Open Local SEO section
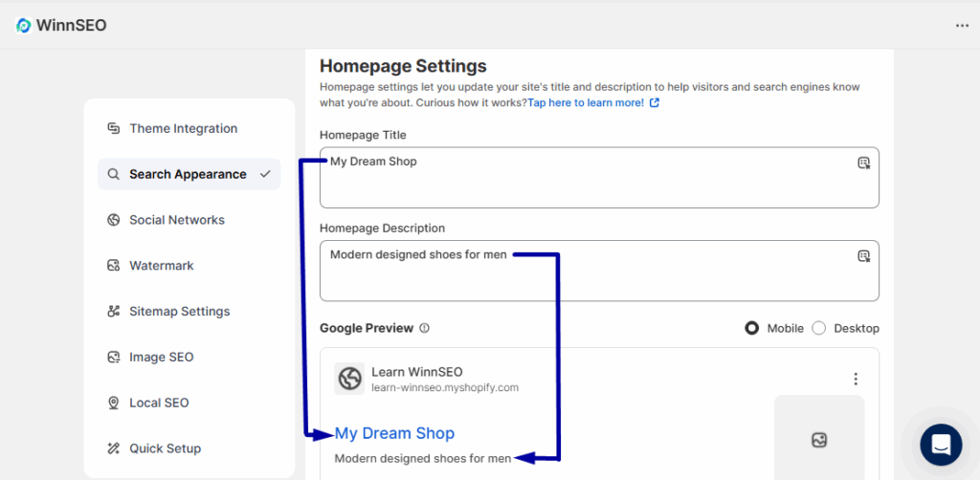The width and height of the screenshot is (980, 480). click(189, 403)
